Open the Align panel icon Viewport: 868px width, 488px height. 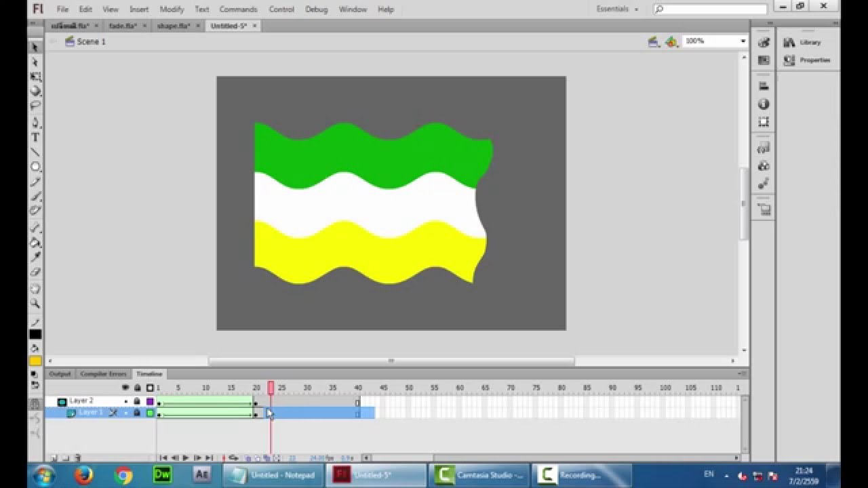[x=764, y=86]
